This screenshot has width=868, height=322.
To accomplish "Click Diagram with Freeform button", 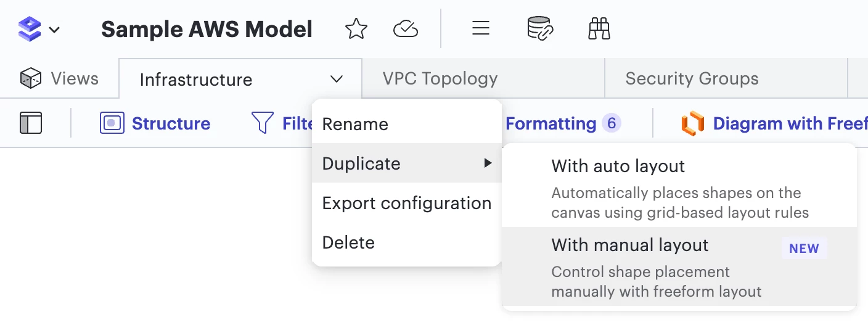I will coord(774,123).
